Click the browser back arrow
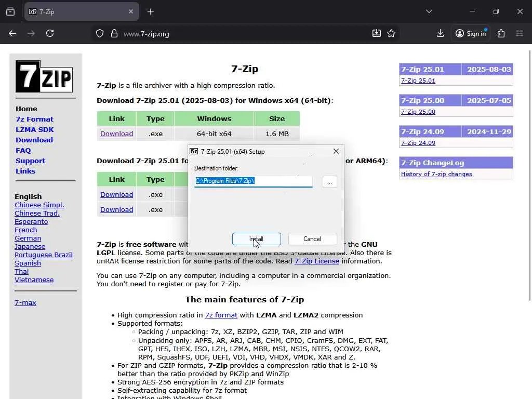 click(12, 33)
